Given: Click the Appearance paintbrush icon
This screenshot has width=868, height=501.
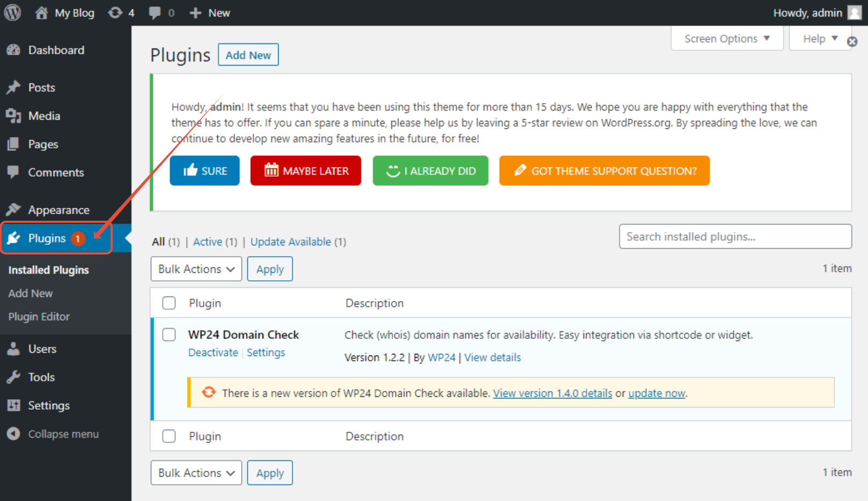Looking at the screenshot, I should point(13,209).
